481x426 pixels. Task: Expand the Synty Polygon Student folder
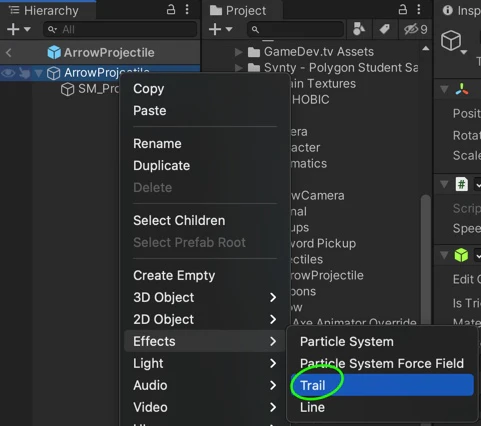tap(238, 68)
